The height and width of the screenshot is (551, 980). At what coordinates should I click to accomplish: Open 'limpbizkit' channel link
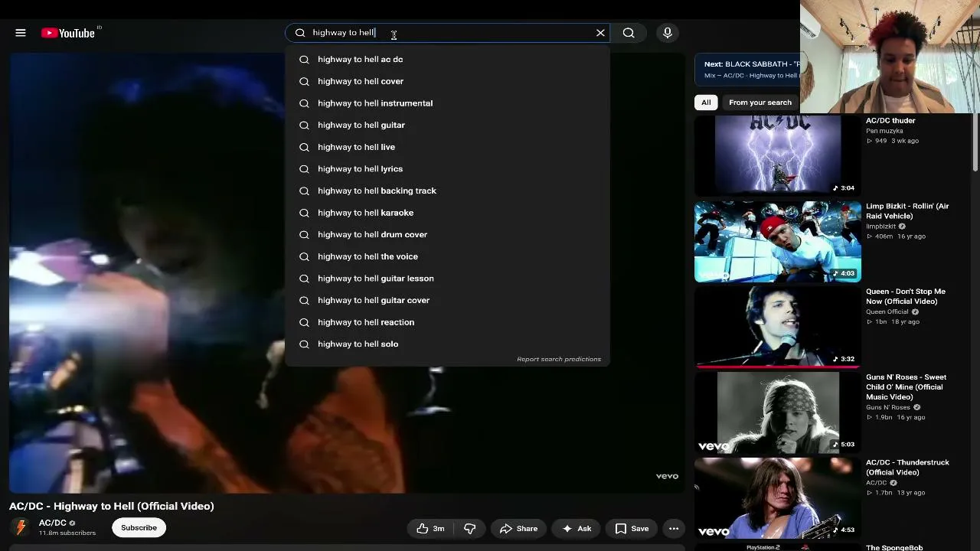click(880, 227)
